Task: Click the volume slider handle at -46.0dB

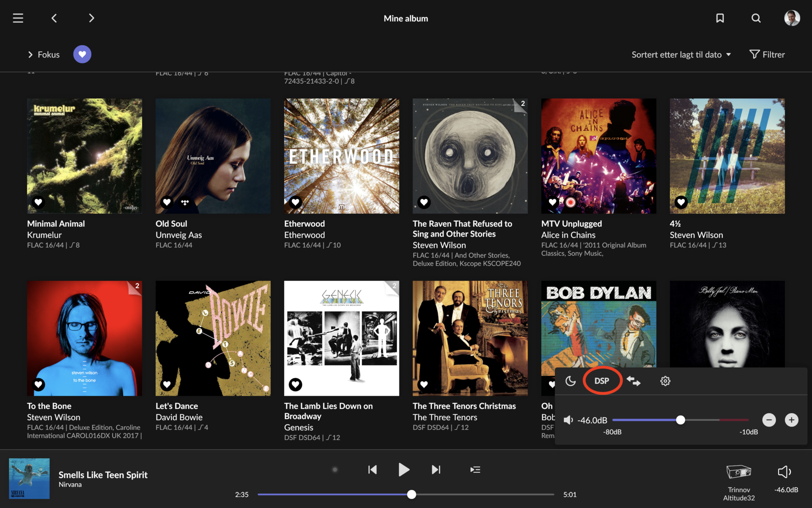Action: pyautogui.click(x=680, y=420)
